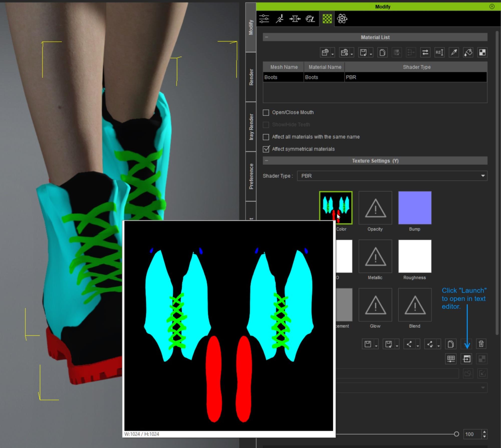Switch to the Preference vertical side tab
The width and height of the screenshot is (501, 448).
pyautogui.click(x=251, y=176)
